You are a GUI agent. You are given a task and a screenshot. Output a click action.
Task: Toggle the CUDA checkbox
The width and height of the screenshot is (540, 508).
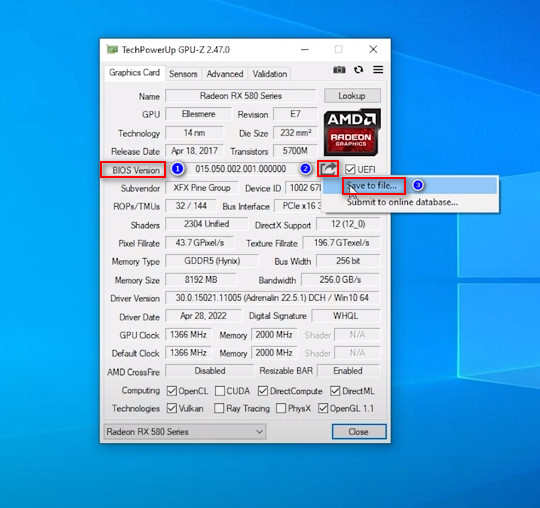click(220, 391)
